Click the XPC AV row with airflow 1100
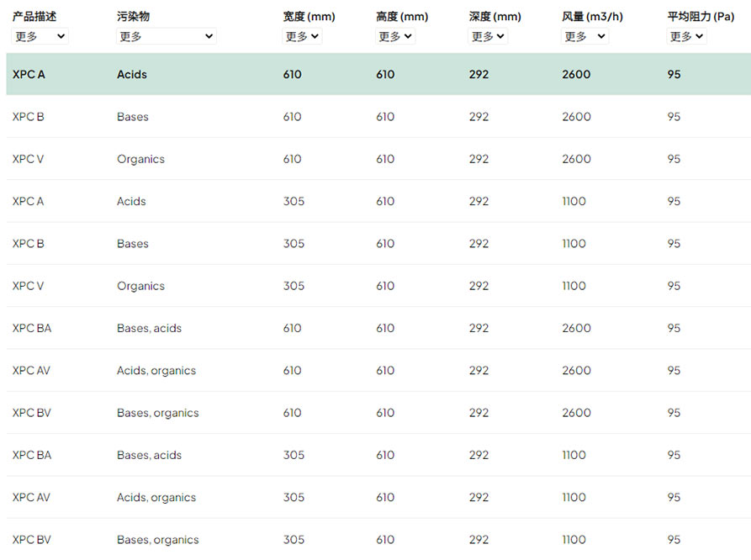This screenshot has height=560, width=751. (378, 497)
